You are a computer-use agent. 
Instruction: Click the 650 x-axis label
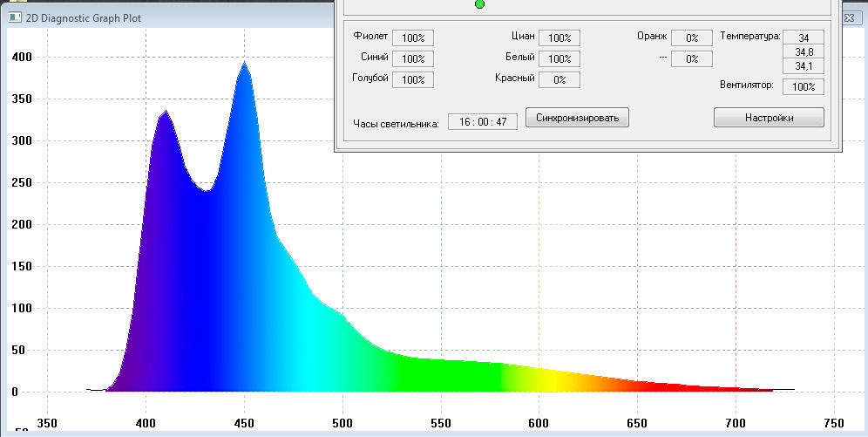click(x=638, y=424)
